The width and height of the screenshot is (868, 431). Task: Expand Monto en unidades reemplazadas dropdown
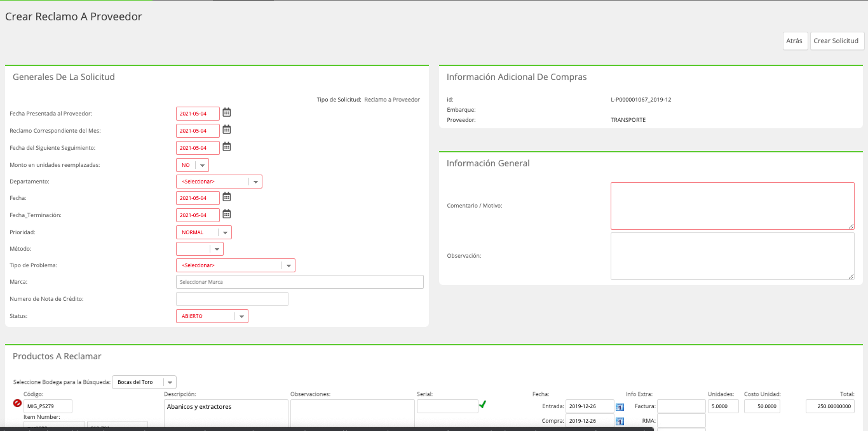pyautogui.click(x=193, y=165)
